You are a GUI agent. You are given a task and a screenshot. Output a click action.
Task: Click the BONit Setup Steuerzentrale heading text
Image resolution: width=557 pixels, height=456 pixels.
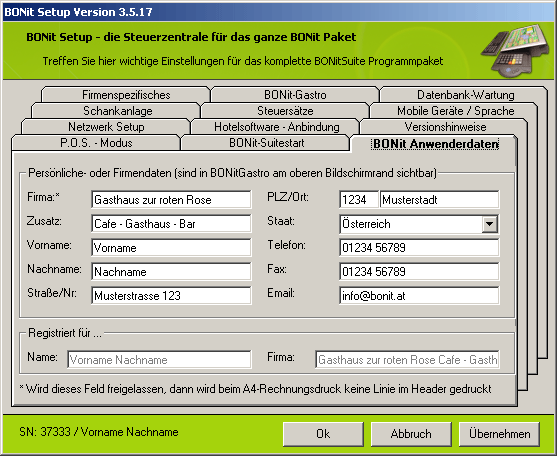point(191,37)
